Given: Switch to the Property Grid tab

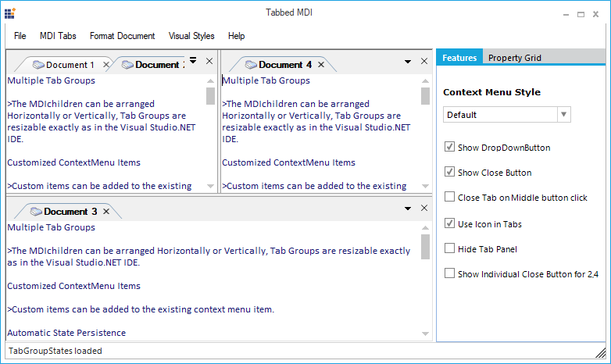Looking at the screenshot, I should (514, 58).
